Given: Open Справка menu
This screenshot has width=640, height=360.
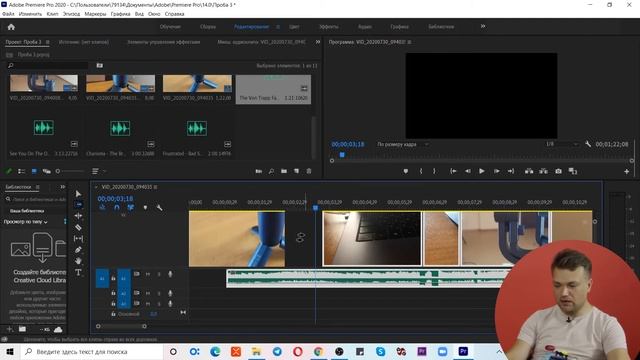Looking at the screenshot, I should [x=174, y=14].
